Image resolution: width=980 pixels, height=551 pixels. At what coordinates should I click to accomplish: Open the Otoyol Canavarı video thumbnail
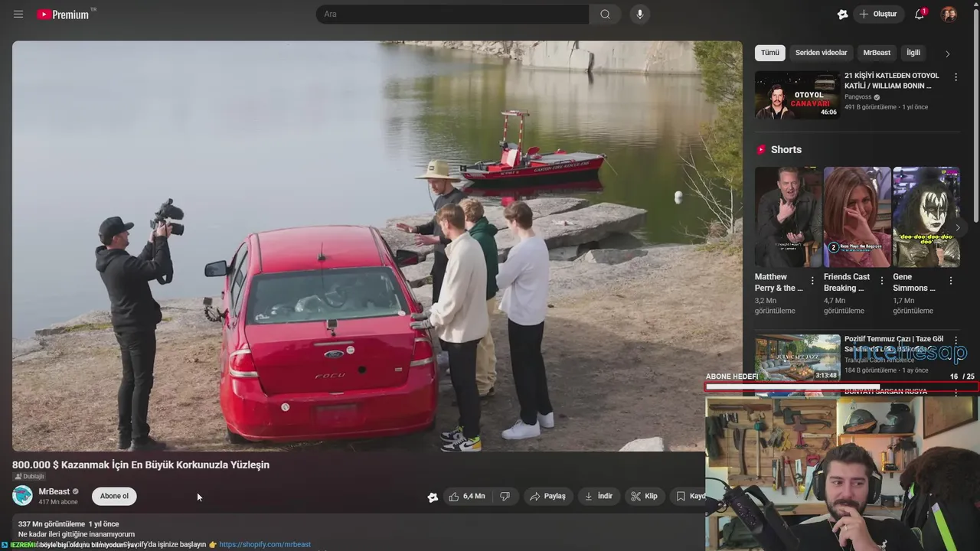coord(797,95)
